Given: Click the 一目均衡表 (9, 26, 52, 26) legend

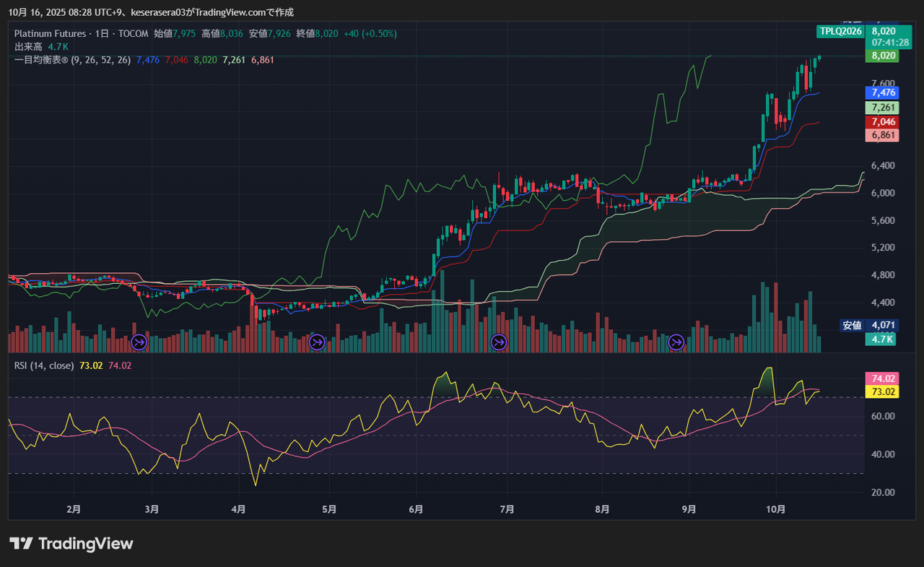Looking at the screenshot, I should [x=72, y=60].
